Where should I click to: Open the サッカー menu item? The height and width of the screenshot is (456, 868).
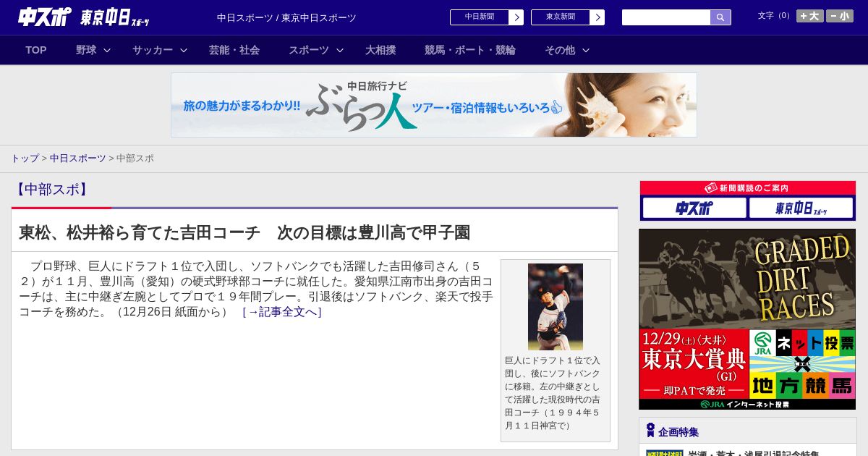coord(153,50)
